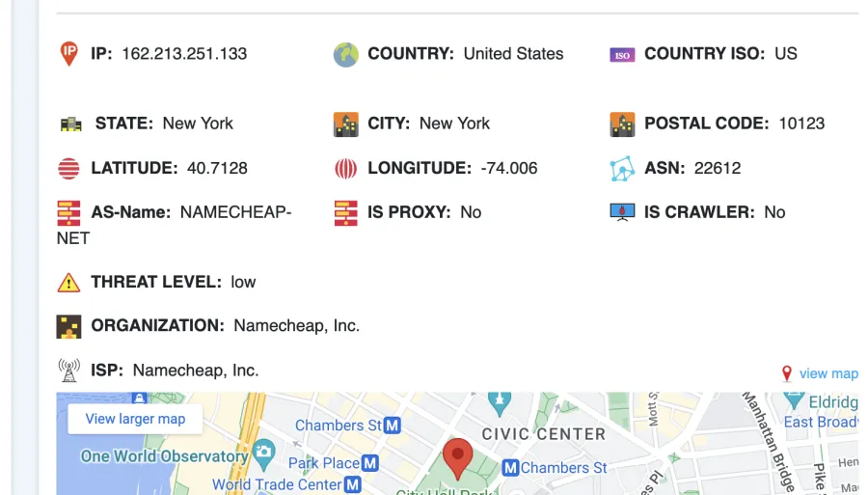
Task: Click the 'View larger map' button
Action: [135, 419]
